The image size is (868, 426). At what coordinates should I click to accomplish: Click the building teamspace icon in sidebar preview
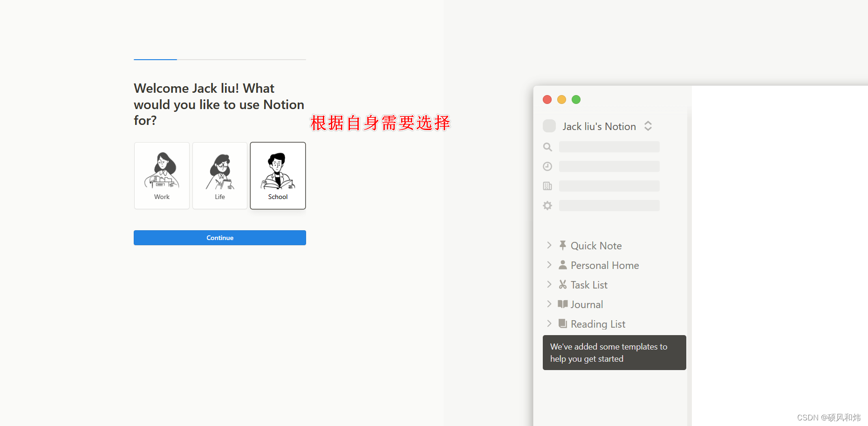pyautogui.click(x=547, y=186)
